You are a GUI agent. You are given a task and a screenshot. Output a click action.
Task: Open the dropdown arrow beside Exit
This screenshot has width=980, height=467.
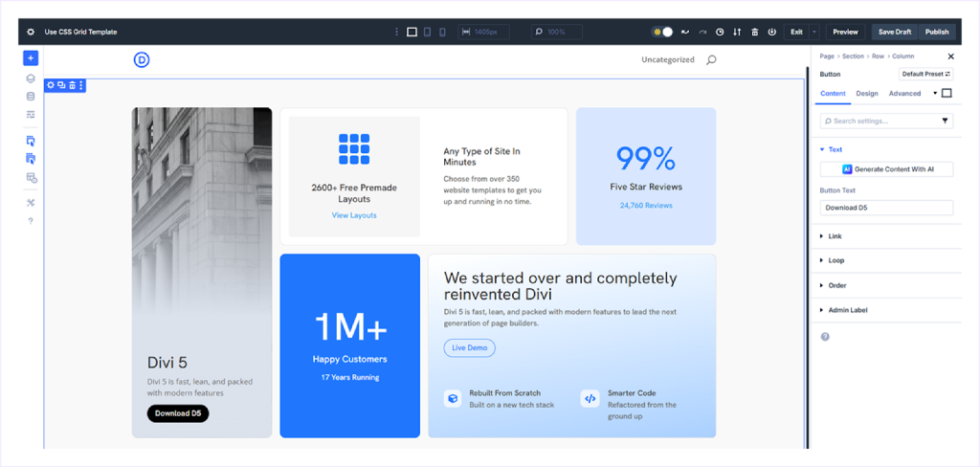tap(814, 32)
